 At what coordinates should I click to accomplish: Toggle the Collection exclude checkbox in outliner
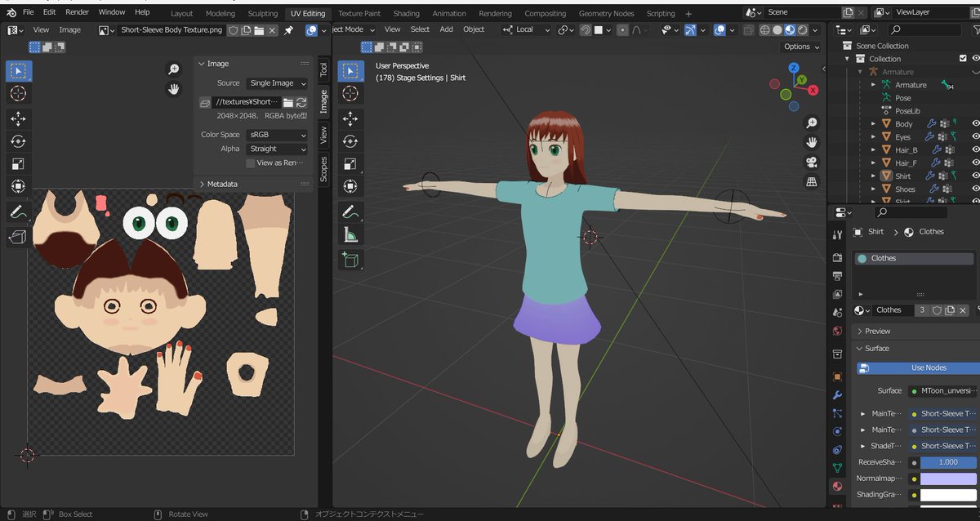[x=963, y=59]
